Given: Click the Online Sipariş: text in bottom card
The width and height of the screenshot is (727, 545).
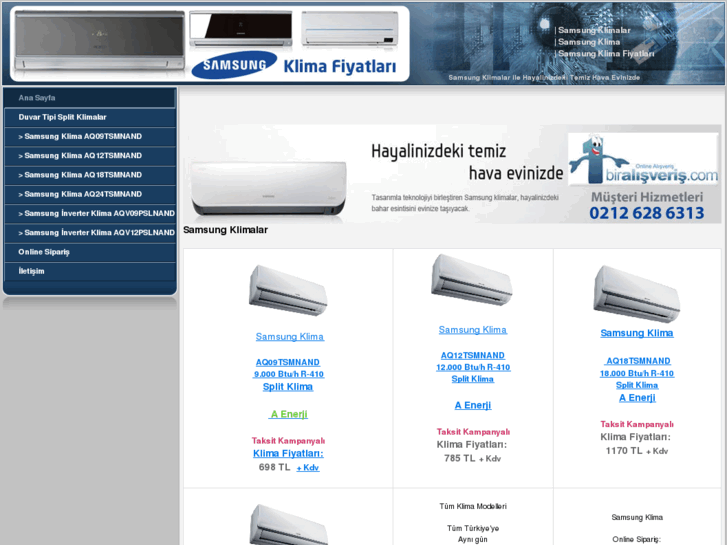Looking at the screenshot, I should coord(636,539).
